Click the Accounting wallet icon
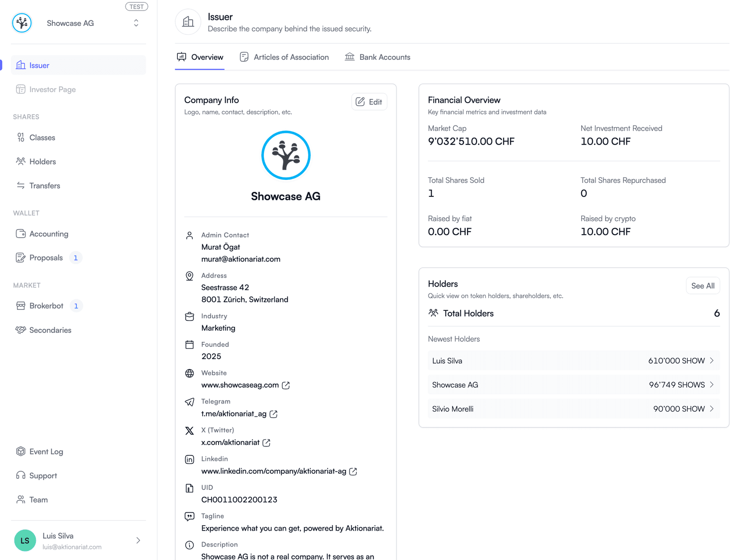The width and height of the screenshot is (747, 560). pos(20,234)
